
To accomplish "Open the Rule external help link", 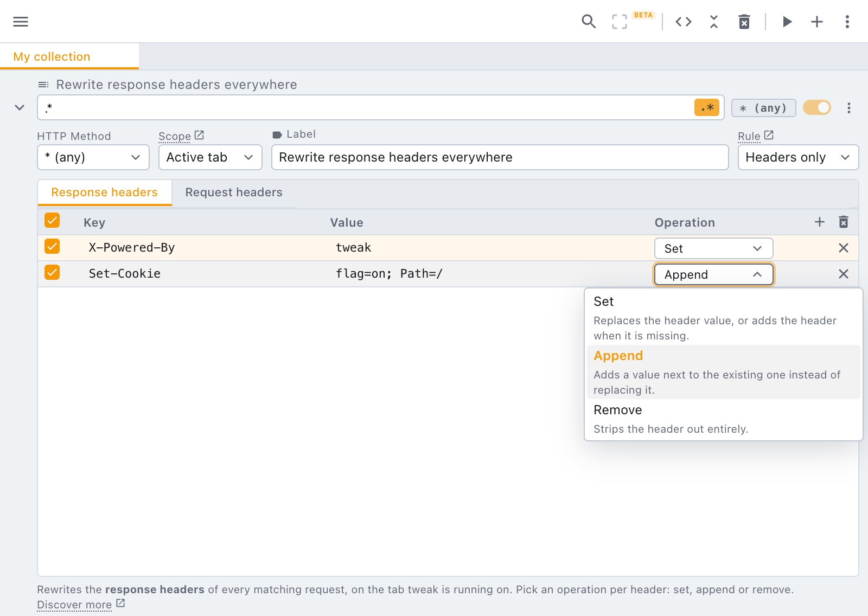I will [x=769, y=135].
